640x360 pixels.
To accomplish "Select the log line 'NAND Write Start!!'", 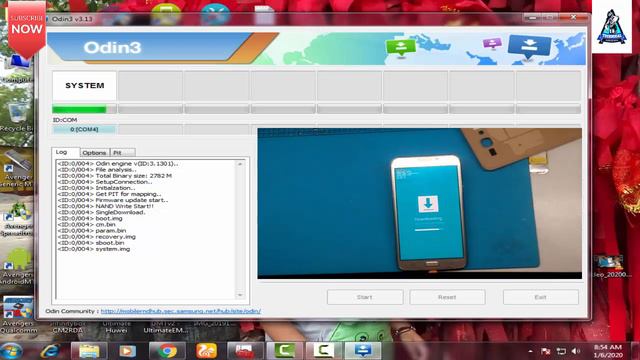I will coord(106,206).
